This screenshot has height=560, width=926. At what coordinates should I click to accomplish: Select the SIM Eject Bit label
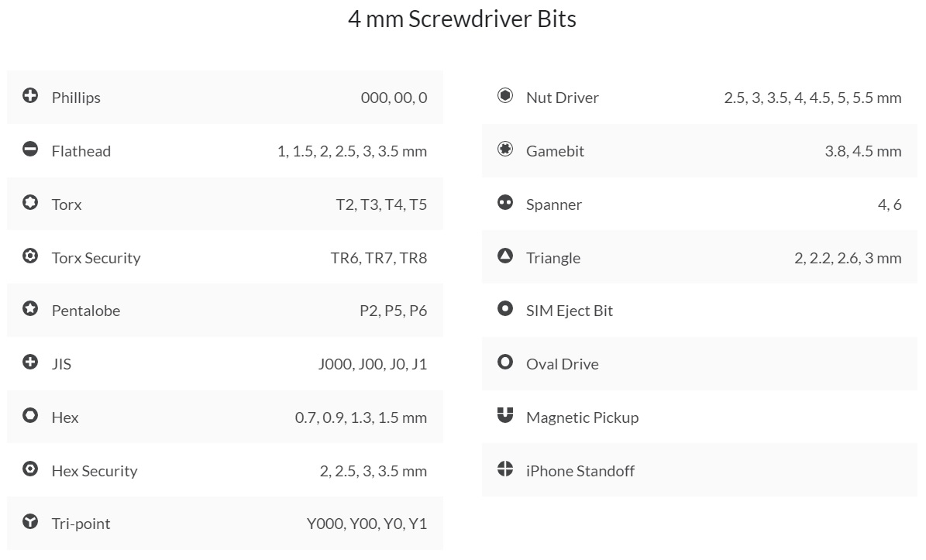[570, 311]
